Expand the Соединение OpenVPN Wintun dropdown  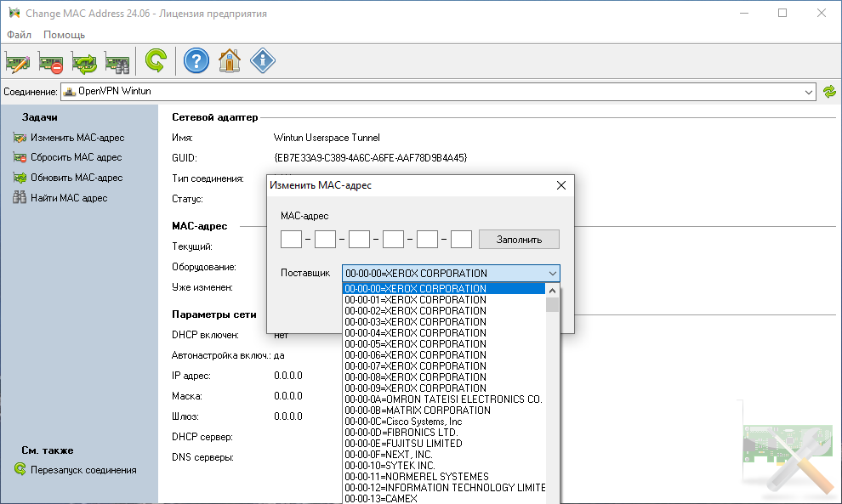[x=808, y=92]
